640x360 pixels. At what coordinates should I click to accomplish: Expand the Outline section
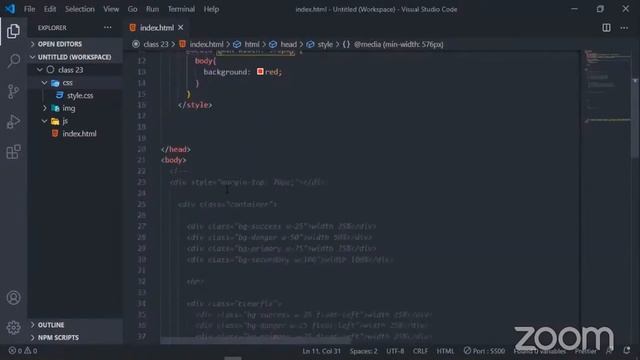coord(75,325)
